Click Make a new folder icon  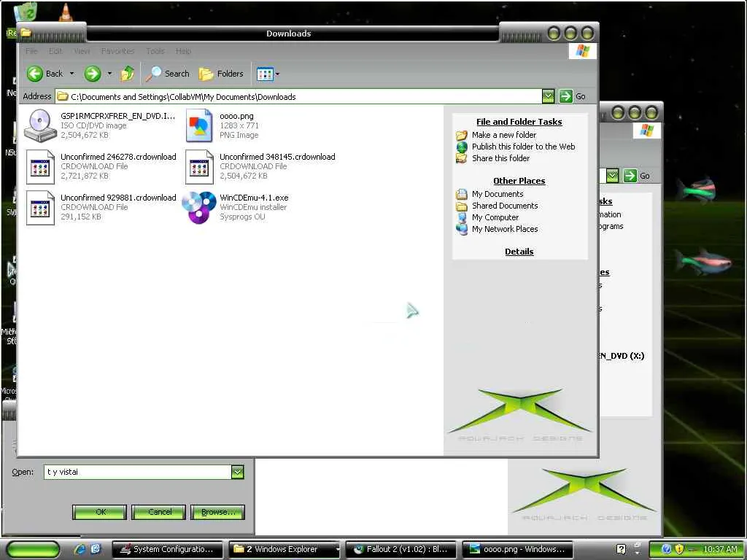[x=462, y=135]
